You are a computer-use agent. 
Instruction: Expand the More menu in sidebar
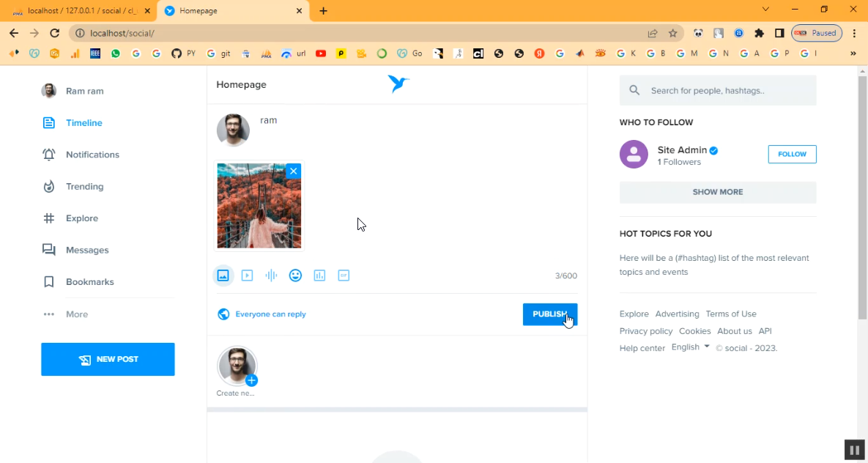tap(76, 314)
